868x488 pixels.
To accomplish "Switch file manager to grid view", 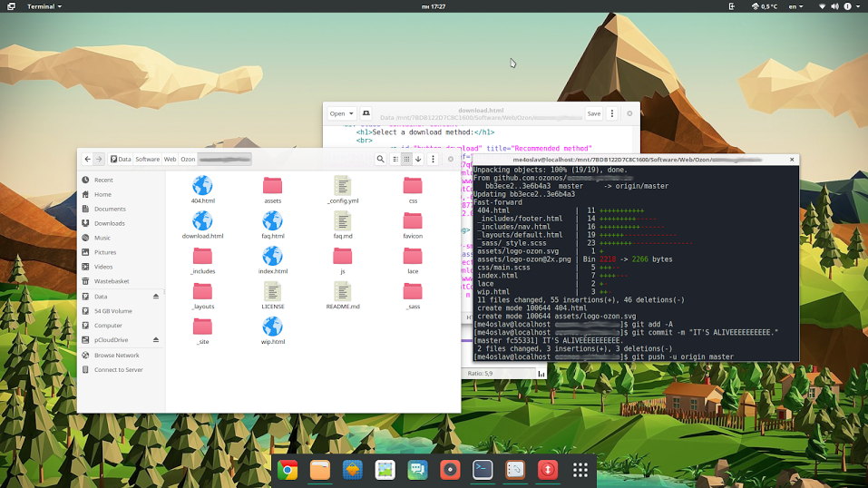I will (407, 159).
